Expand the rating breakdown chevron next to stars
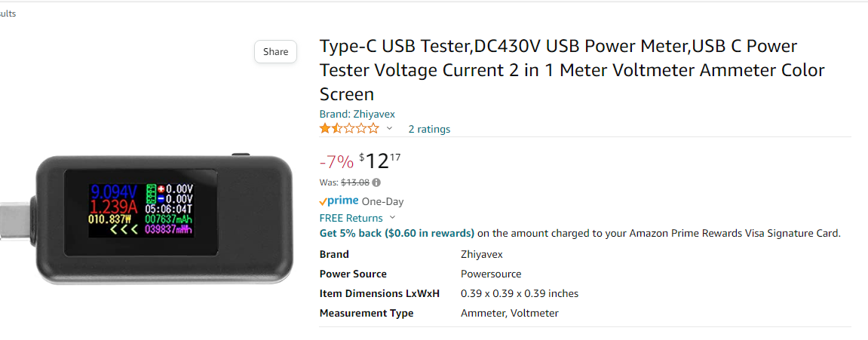 tap(390, 129)
